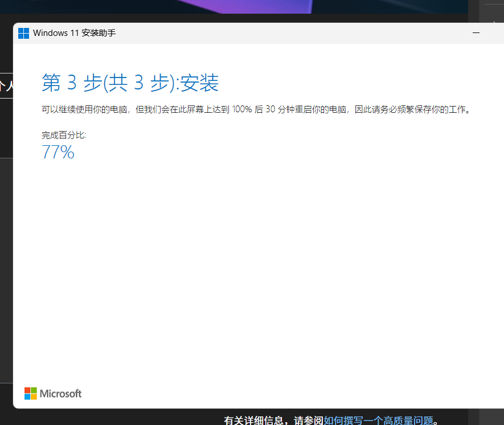Click the four-pane Windows icon in the dialog

23,33
